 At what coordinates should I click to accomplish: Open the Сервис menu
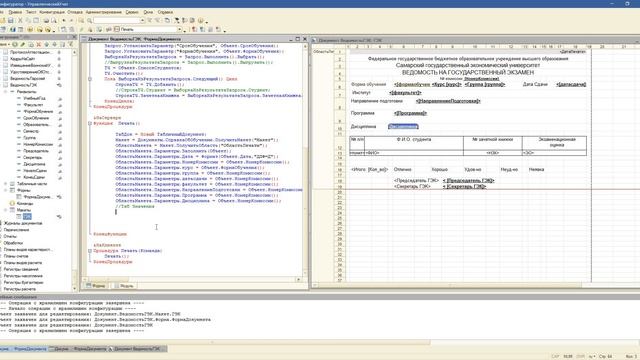[132, 12]
